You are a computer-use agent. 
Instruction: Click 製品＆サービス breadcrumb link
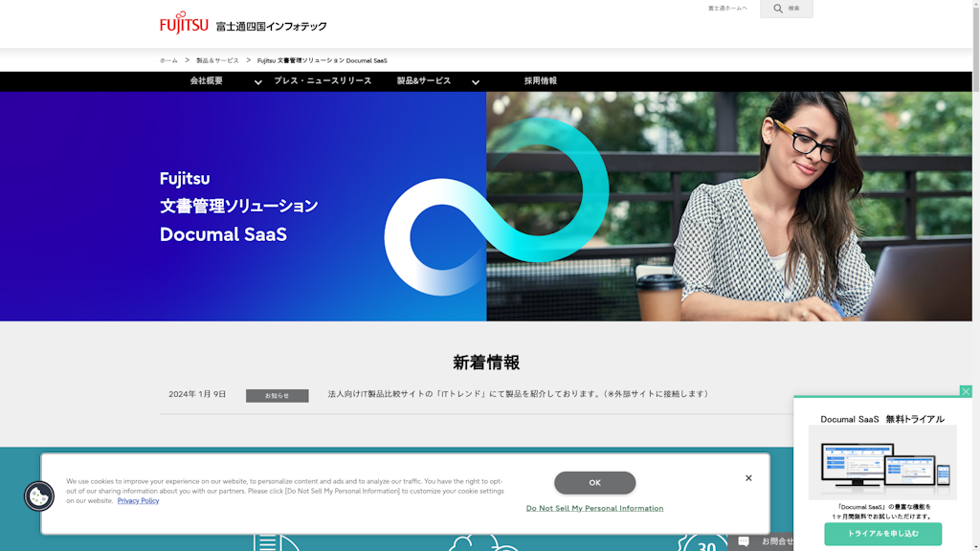217,60
